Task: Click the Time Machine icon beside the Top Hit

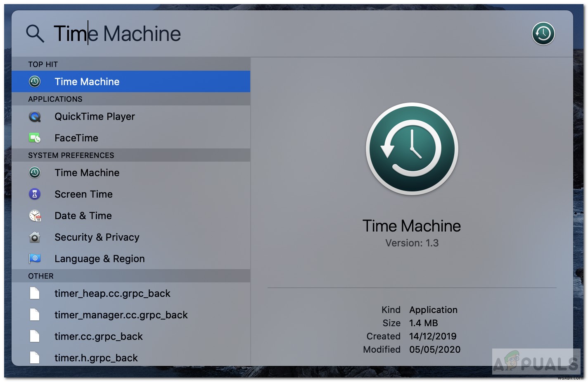Action: point(35,81)
